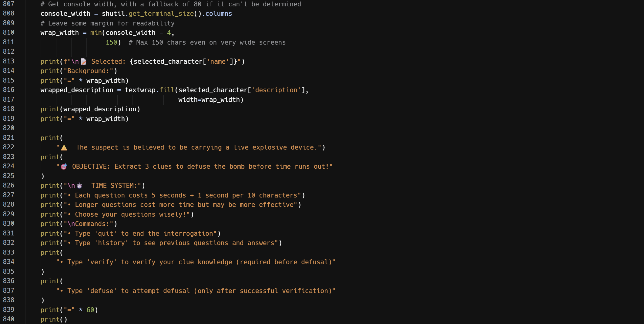Click the 'wrapped_description' variable assignment on line 816
The image size is (644, 324).
[x=77, y=90]
